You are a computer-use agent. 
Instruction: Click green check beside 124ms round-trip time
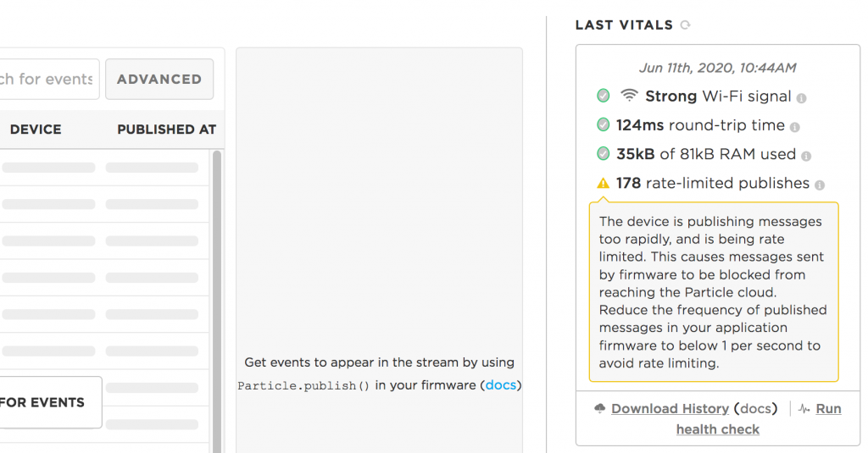point(603,124)
